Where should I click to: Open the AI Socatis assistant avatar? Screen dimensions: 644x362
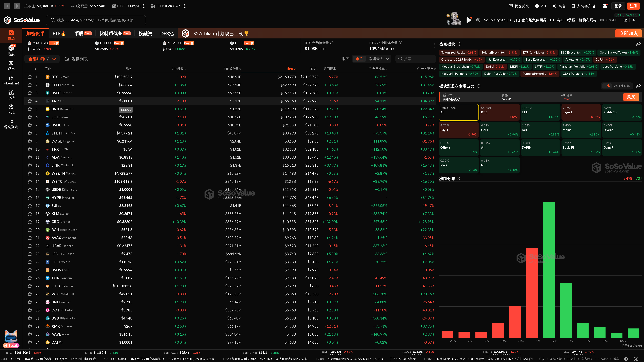[11, 338]
